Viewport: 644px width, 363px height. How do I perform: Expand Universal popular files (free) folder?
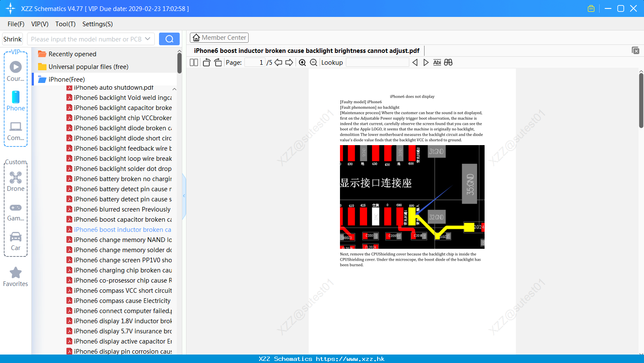click(x=83, y=67)
